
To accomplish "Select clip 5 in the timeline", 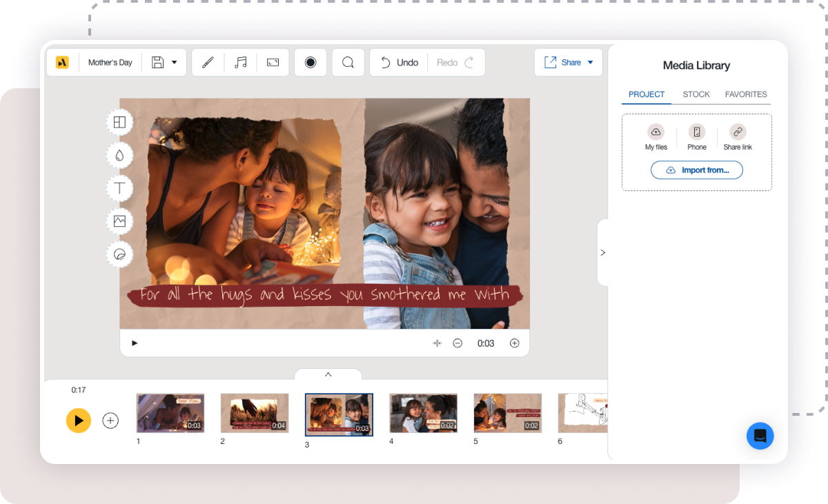I will (x=507, y=413).
